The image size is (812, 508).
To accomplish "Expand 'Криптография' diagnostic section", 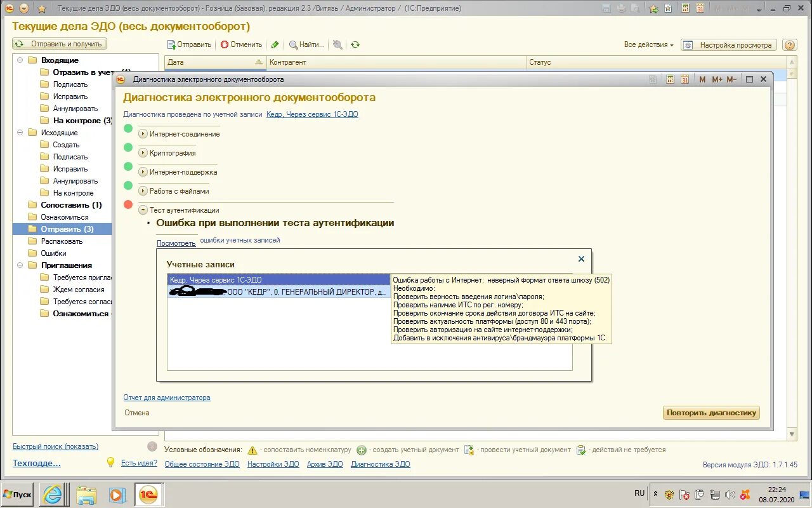I will [x=143, y=153].
